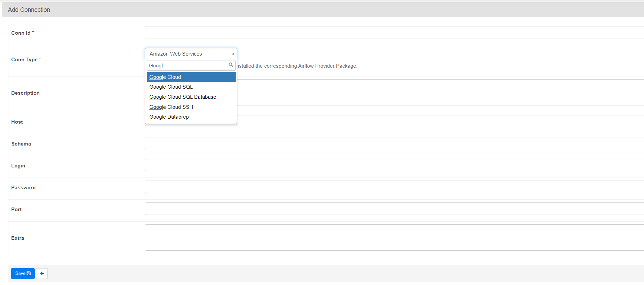The image size is (644, 285).
Task: Click the Extra label
Action: pos(18,238)
